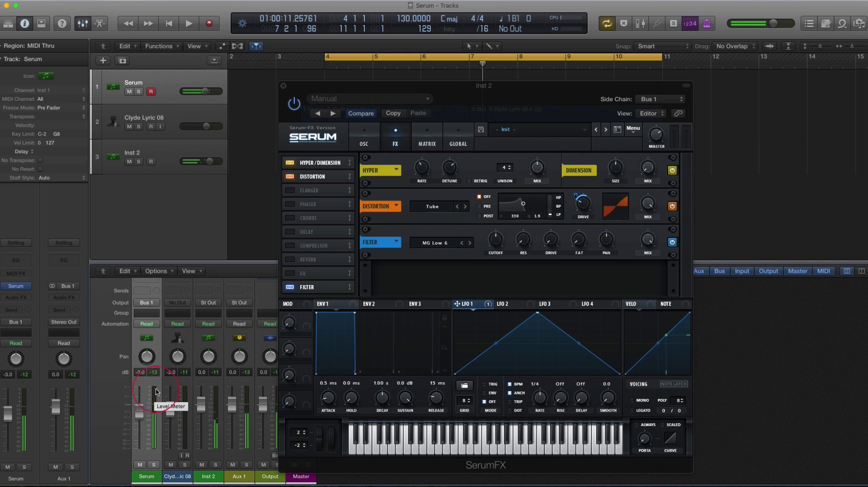
Task: Toggle Serum plugin power bypass button
Action: tap(294, 104)
